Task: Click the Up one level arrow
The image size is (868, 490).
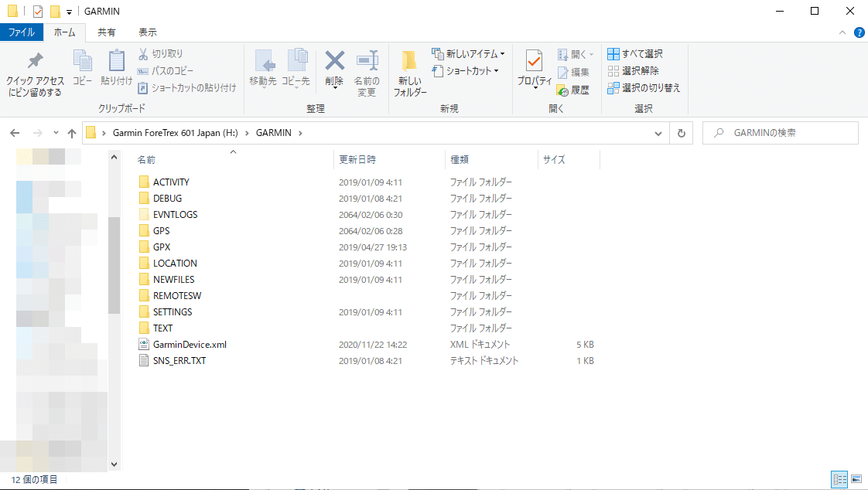Action: tap(72, 133)
